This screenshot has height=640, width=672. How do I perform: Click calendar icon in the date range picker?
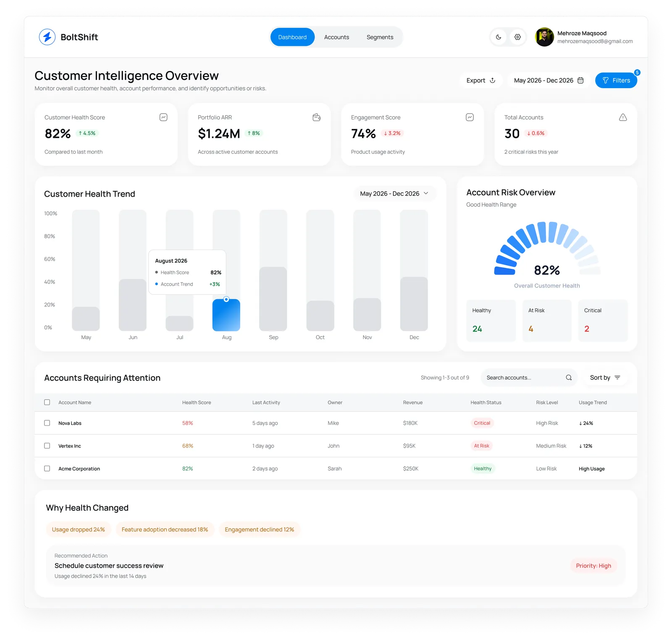(x=580, y=80)
